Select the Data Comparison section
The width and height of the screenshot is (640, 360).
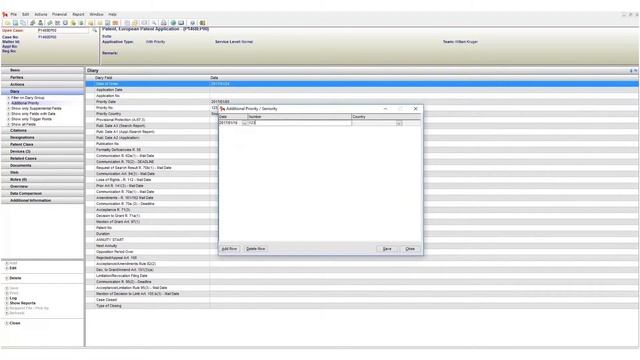pyautogui.click(x=42, y=193)
